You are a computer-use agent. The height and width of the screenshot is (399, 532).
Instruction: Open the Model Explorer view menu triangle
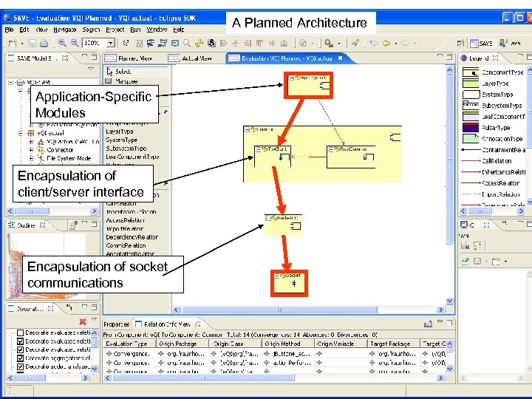(x=90, y=69)
